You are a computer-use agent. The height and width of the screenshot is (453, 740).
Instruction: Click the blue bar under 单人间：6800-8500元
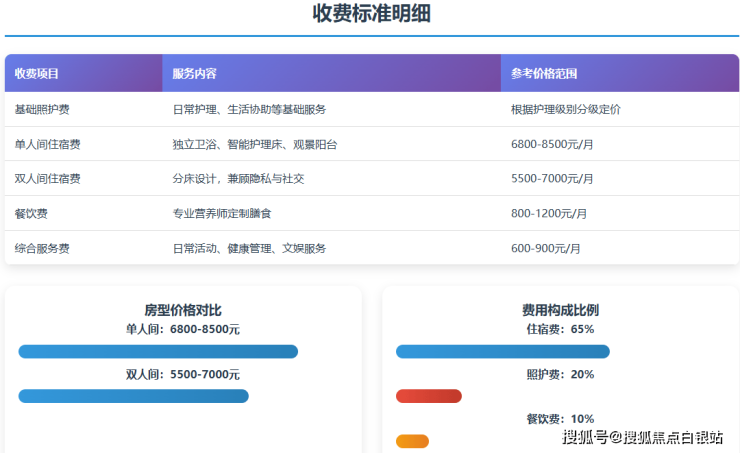[x=158, y=351]
